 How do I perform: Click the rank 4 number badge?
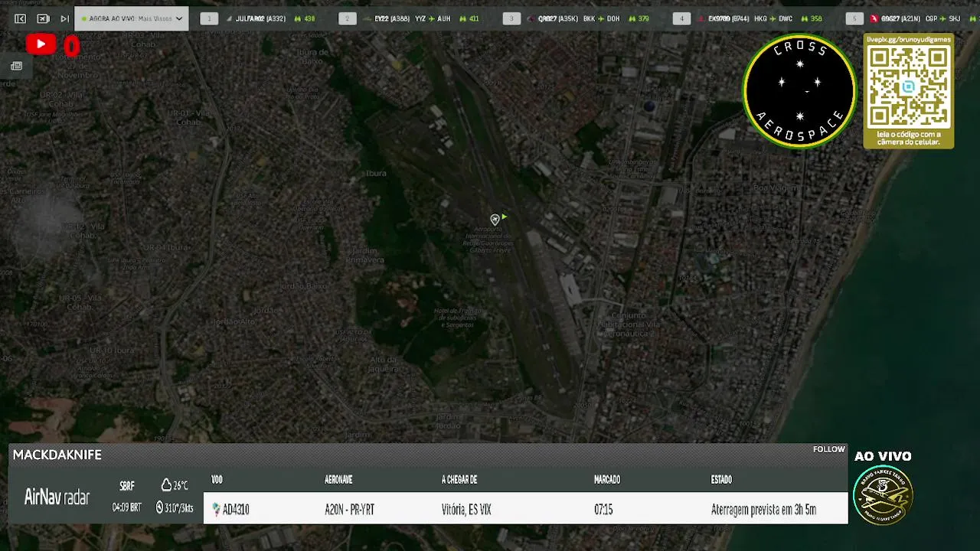(x=681, y=18)
